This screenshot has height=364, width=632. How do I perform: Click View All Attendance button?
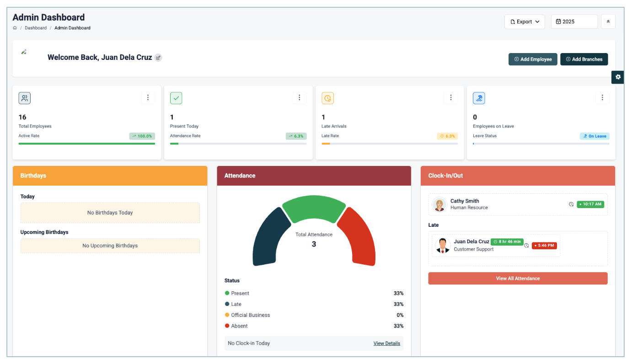(518, 278)
